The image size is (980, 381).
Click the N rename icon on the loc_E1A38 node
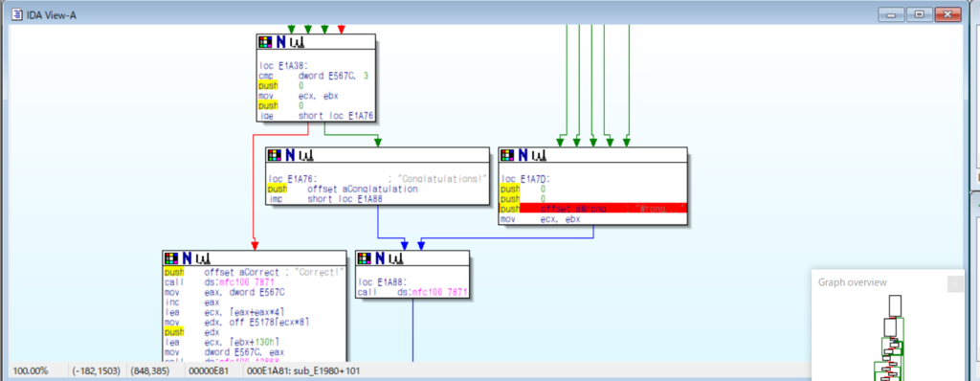click(x=281, y=42)
